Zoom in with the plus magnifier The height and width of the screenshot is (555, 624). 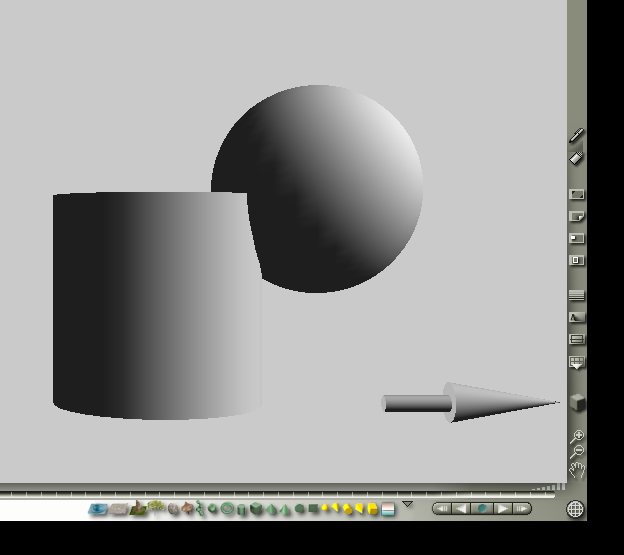pos(577,436)
